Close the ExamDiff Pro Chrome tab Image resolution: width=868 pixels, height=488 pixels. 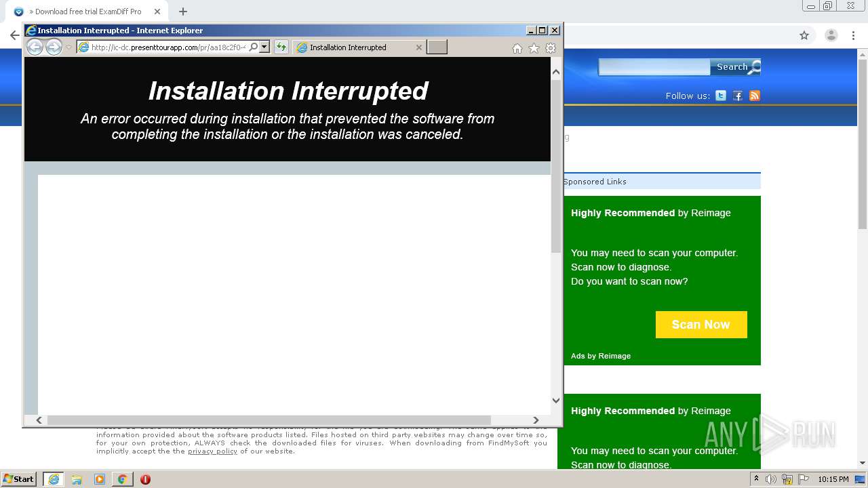tap(157, 12)
